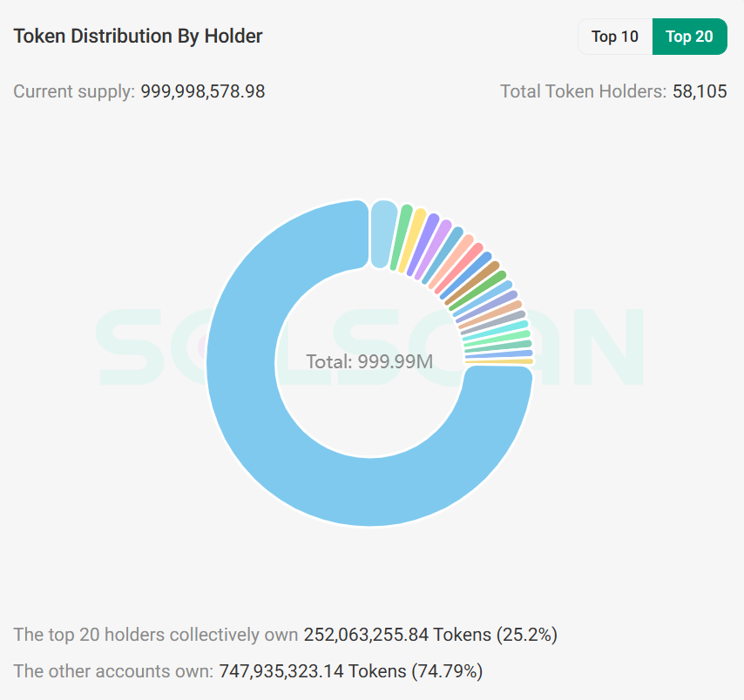This screenshot has height=700, width=744.
Task: Switch to the Top 10 view
Action: coord(615,37)
